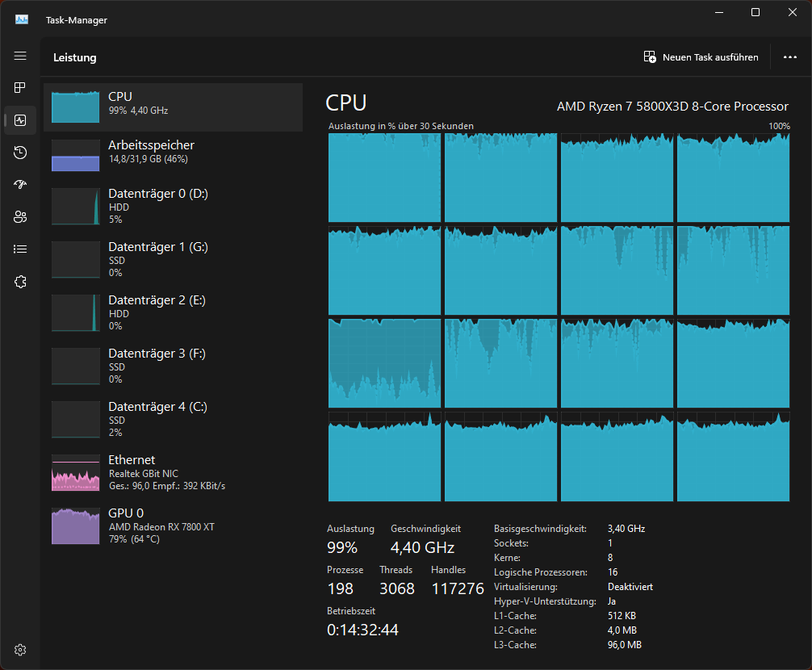
Task: Click the Hyper-V-Unterstützung Ja value
Action: (x=612, y=601)
